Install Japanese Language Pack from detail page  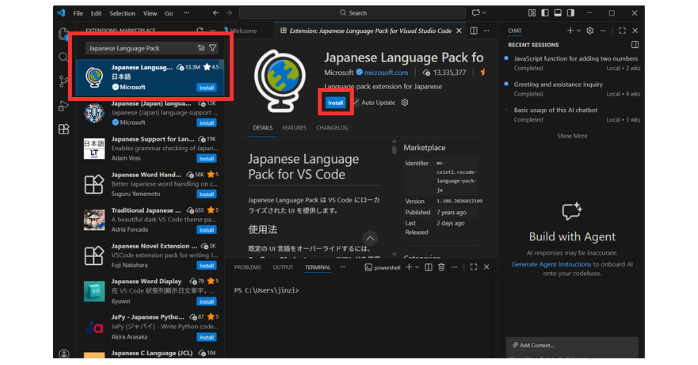click(336, 103)
